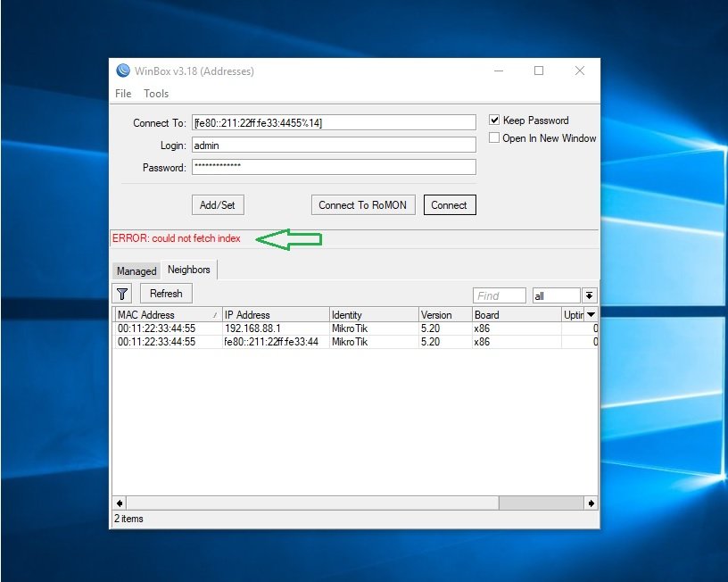
Task: Open the Tools menu
Action: pyautogui.click(x=156, y=94)
